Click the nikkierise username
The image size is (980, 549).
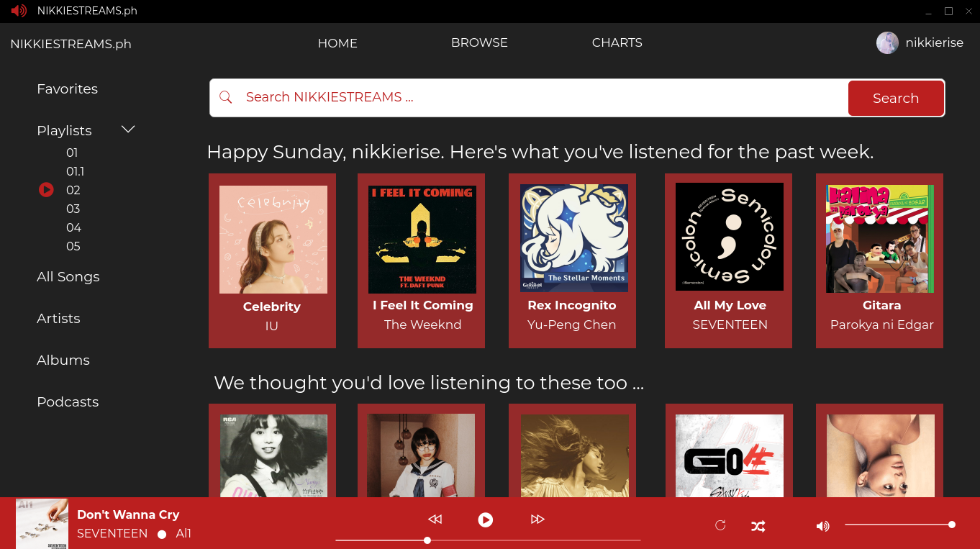click(935, 42)
